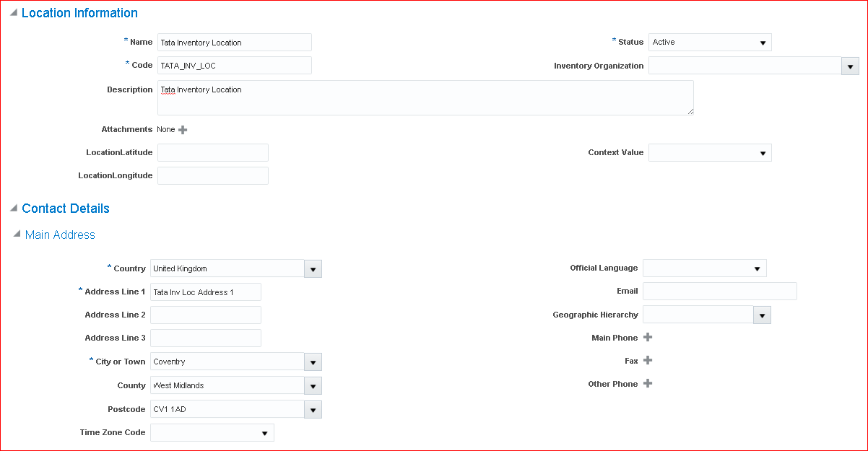
Task: Add a Main Phone number
Action: point(648,338)
